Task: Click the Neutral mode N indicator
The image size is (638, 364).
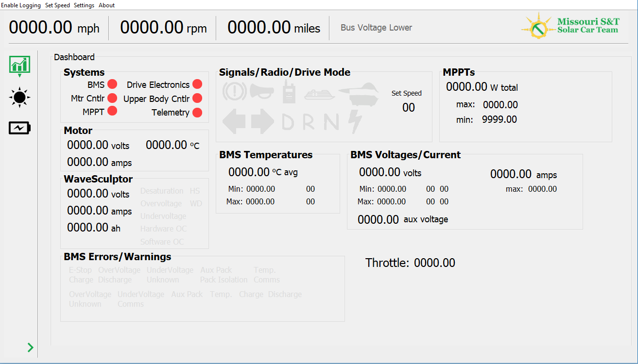Action: (331, 122)
